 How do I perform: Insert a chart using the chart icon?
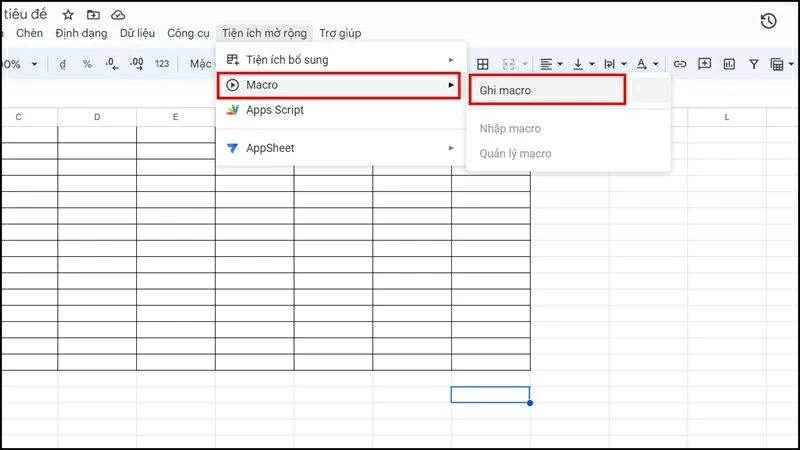tap(729, 64)
